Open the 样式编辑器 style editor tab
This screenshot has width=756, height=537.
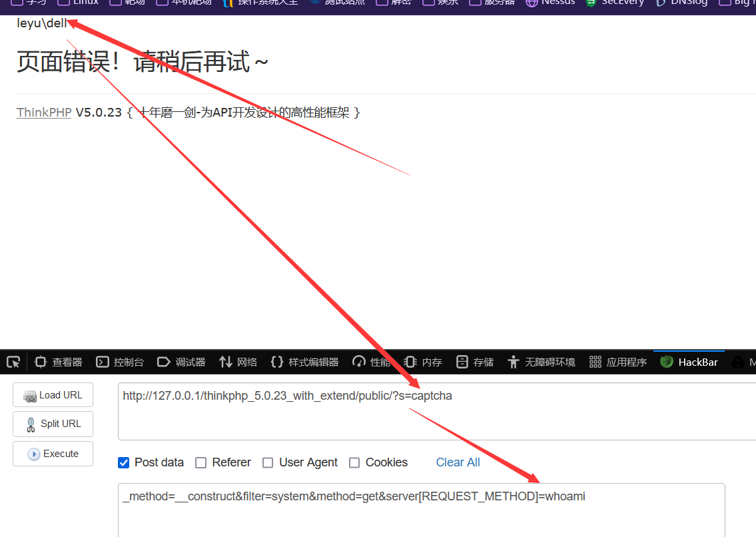(x=304, y=362)
